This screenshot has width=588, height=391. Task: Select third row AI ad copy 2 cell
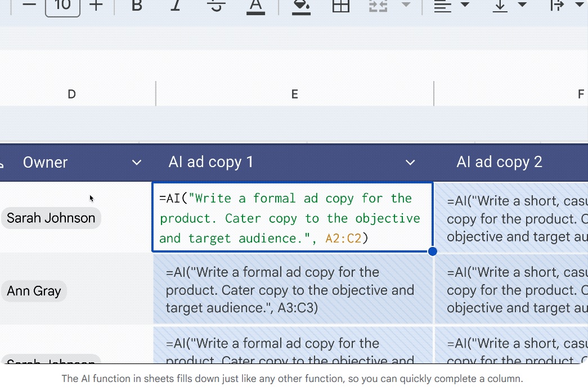coord(511,345)
